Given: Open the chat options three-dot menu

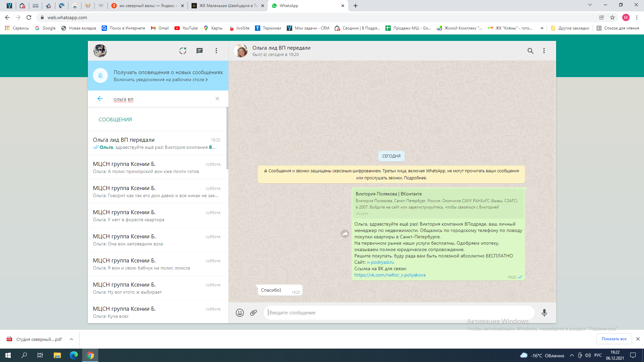Looking at the screenshot, I should click(x=544, y=51).
